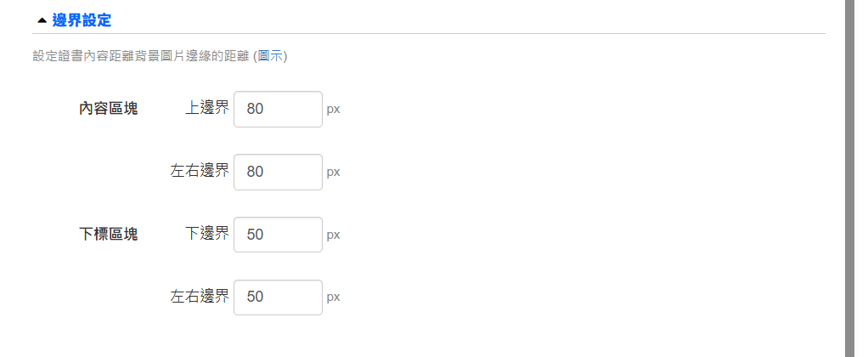Focus the 內容區塊 左右邊界 input field
Image resolution: width=868 pixels, height=357 pixels.
pyautogui.click(x=278, y=172)
